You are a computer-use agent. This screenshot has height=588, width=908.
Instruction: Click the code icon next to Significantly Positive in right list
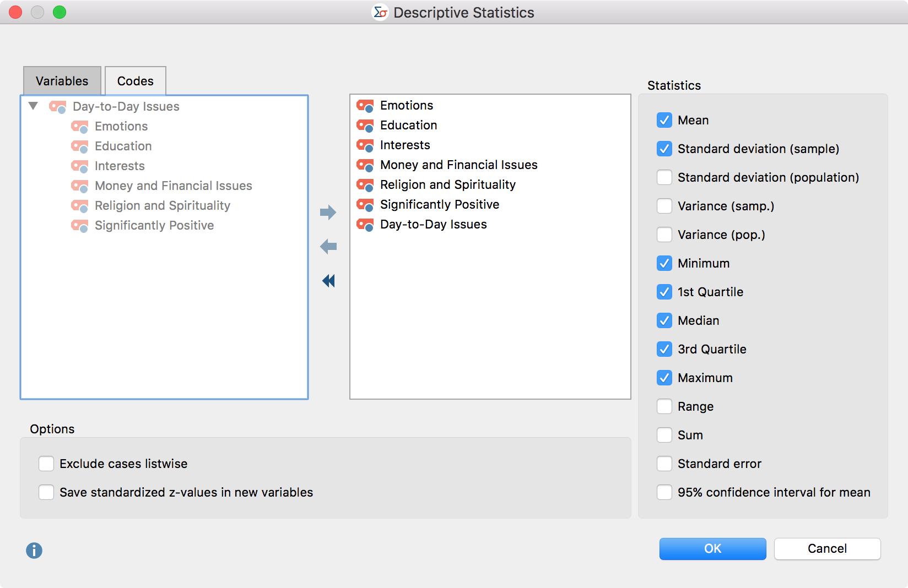365,205
